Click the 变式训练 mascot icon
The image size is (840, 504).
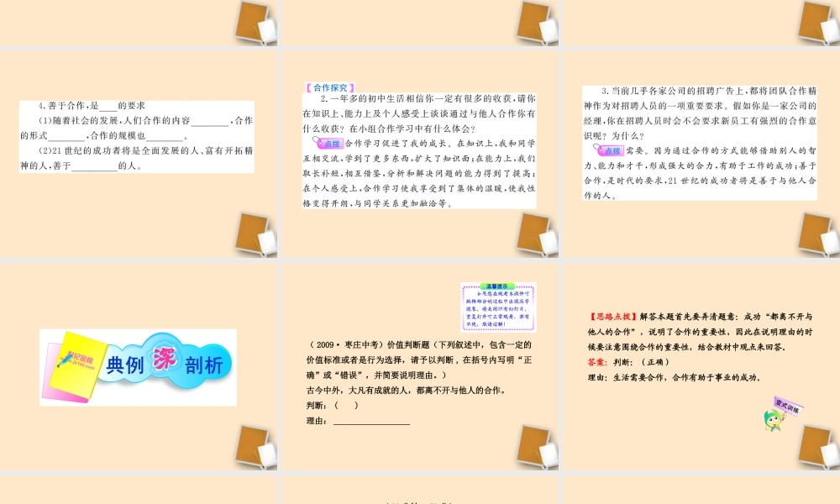[x=781, y=413]
